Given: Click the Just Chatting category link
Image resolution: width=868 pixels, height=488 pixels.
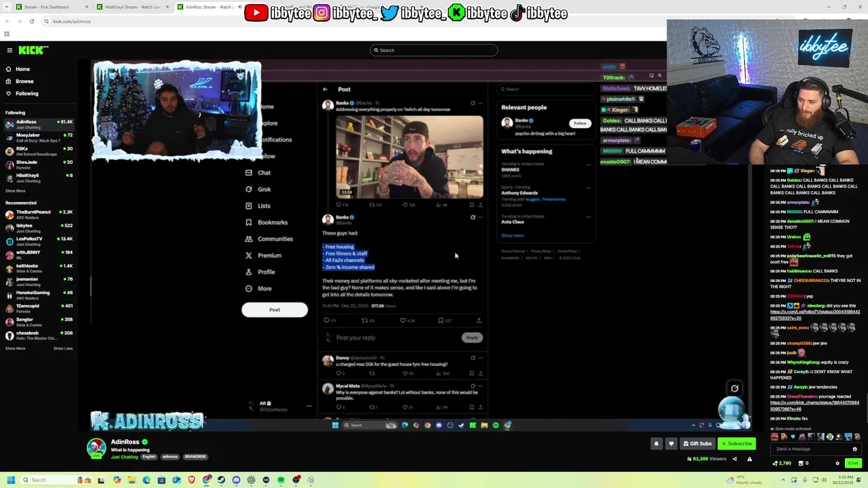Looking at the screenshot, I should tap(124, 457).
